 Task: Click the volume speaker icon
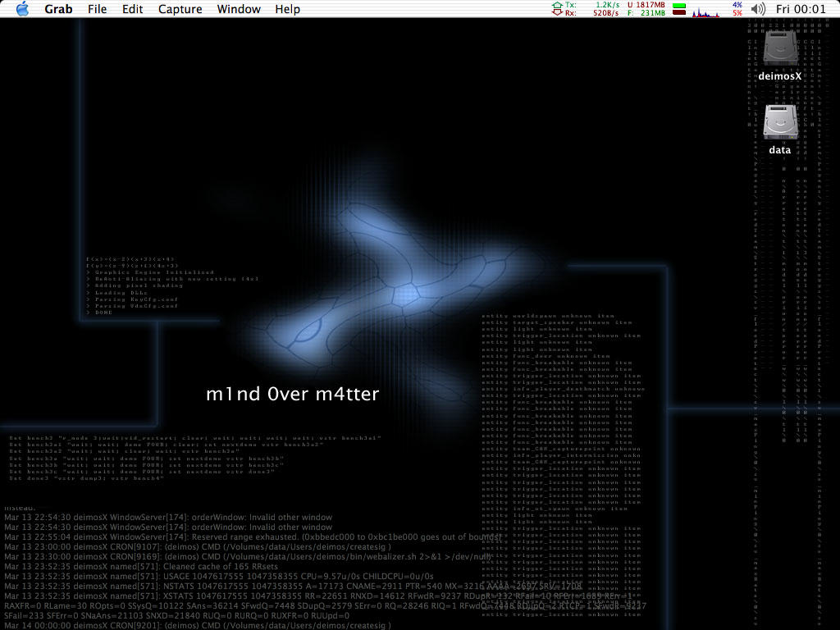coord(758,9)
